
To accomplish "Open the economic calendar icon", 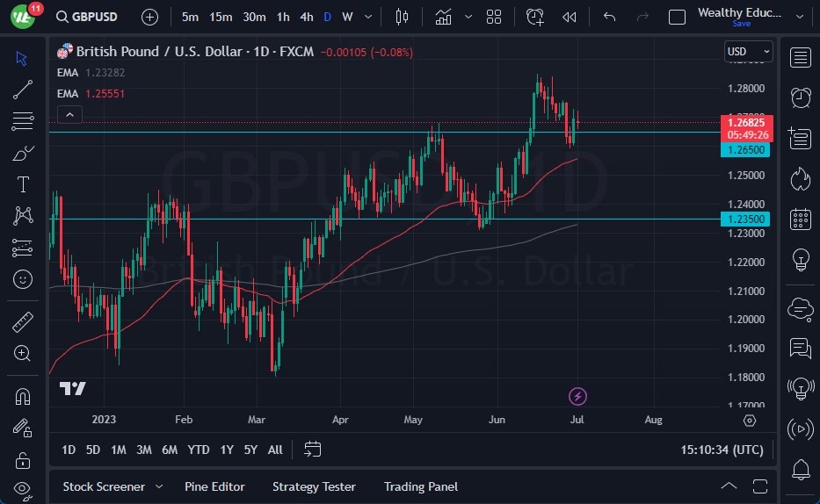I will [x=800, y=219].
